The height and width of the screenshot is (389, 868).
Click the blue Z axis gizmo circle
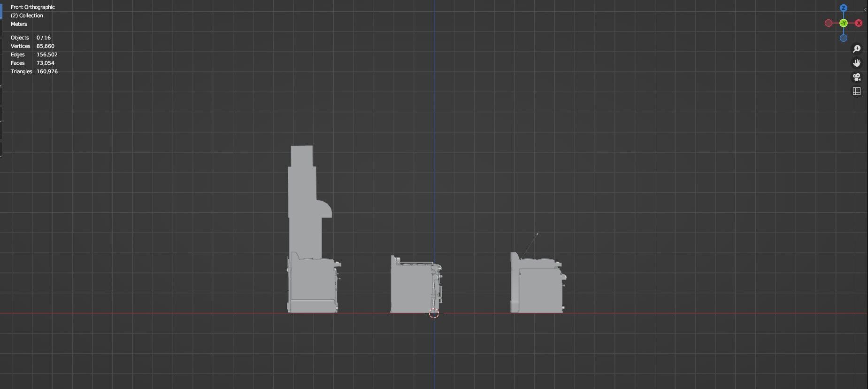point(844,8)
